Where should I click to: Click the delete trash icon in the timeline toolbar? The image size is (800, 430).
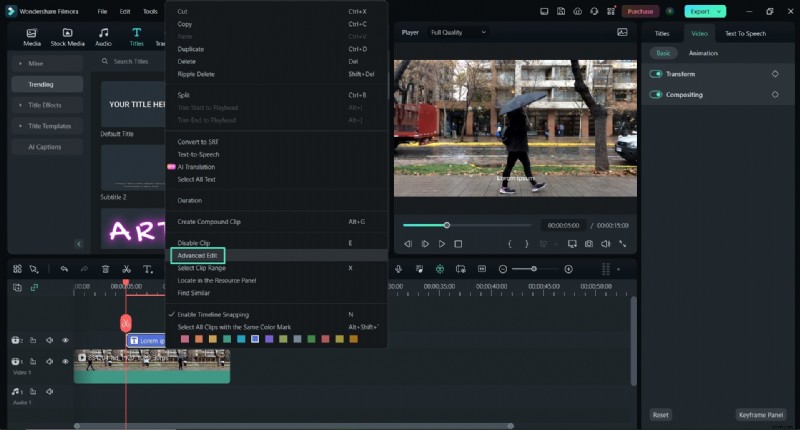click(105, 269)
